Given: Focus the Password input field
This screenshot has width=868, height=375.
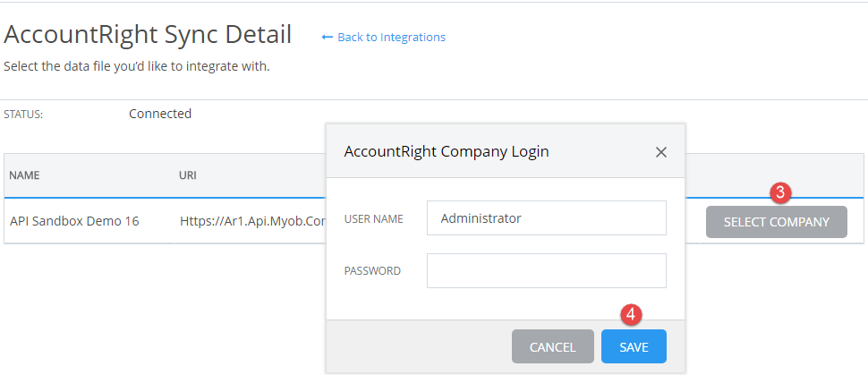Looking at the screenshot, I should (547, 271).
